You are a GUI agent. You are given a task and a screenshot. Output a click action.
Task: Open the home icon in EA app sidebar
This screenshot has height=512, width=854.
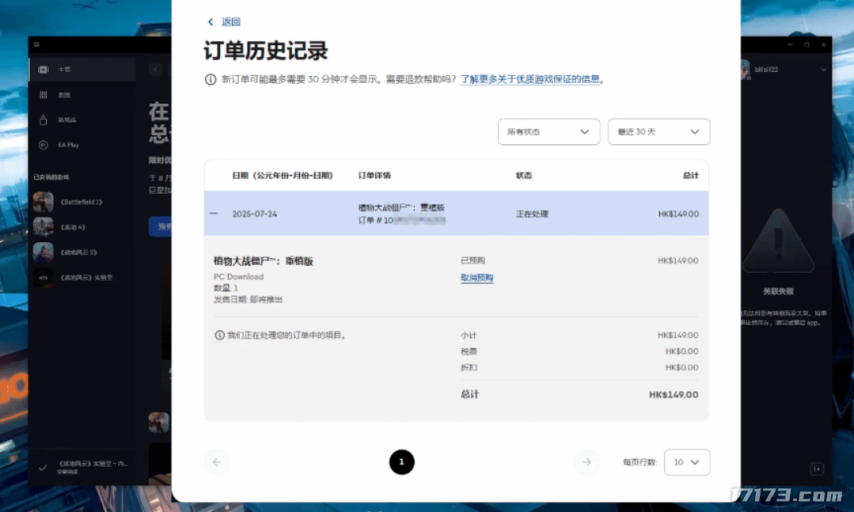[x=43, y=70]
